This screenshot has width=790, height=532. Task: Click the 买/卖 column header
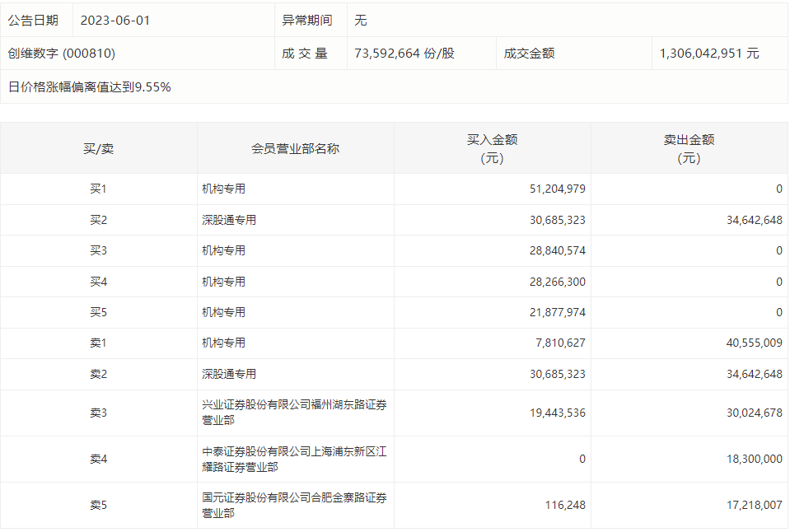99,148
